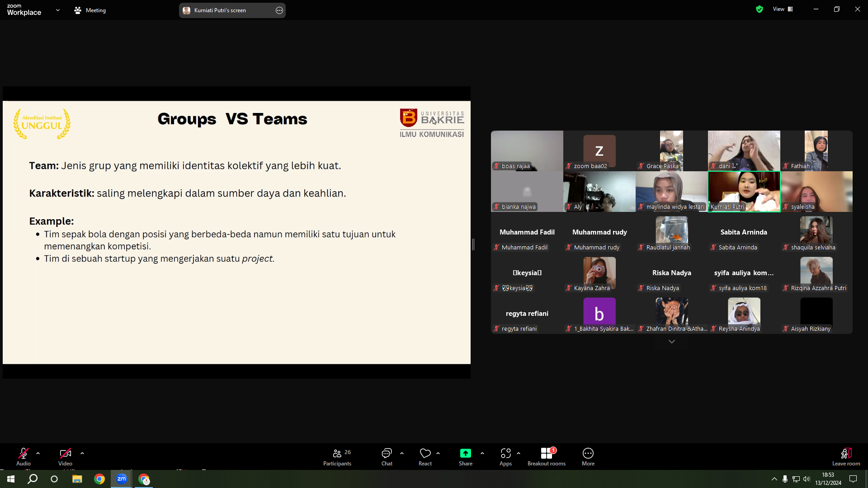Open screen share options ellipsis
Viewport: 868px width, 488px height.
pos(279,10)
